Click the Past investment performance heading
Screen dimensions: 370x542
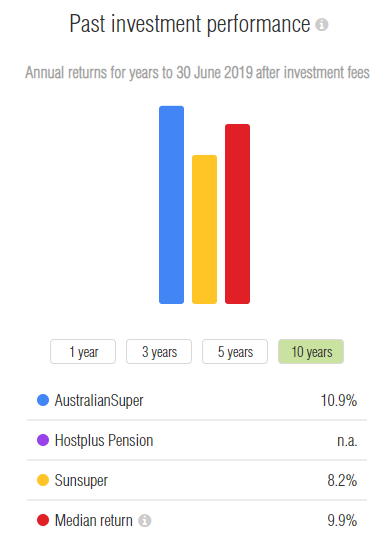click(190, 24)
